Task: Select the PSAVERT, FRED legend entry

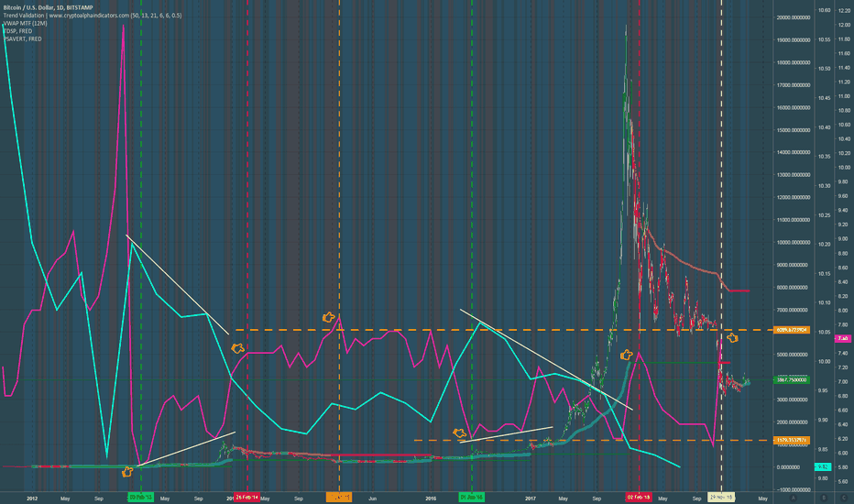Action: [x=22, y=38]
